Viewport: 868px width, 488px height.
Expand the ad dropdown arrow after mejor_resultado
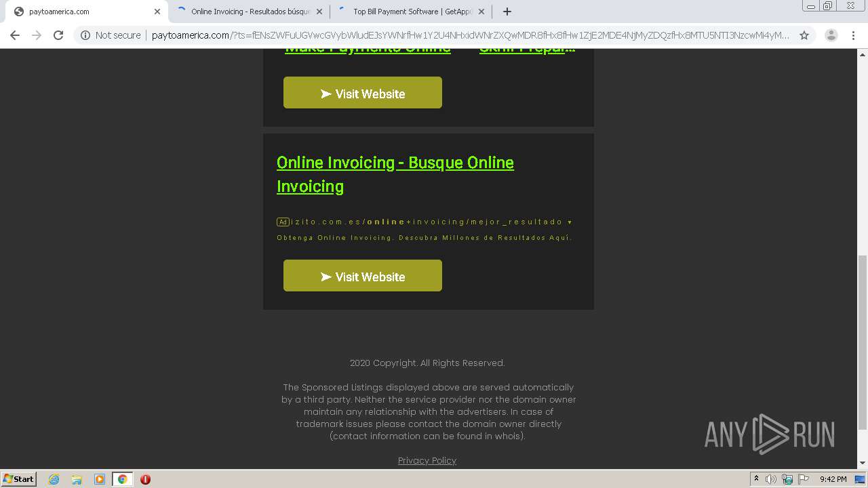[570, 222]
